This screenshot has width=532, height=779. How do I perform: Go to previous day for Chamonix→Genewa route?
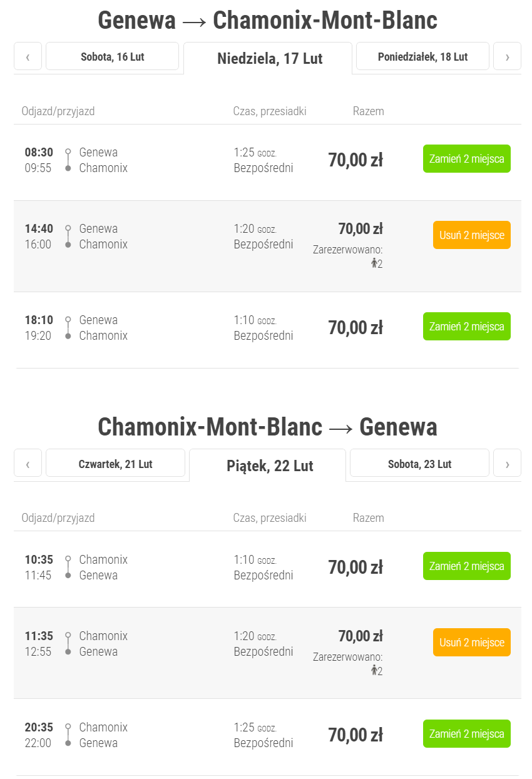(28, 464)
